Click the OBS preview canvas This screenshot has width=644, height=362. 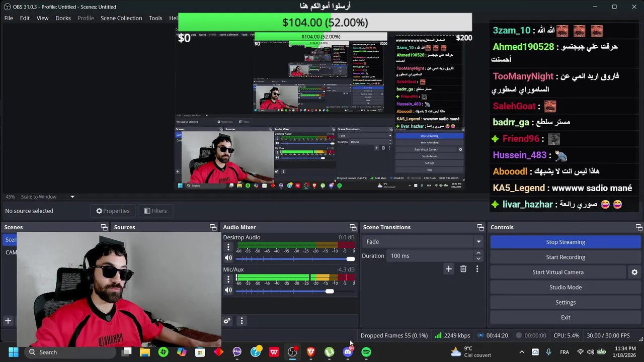[x=319, y=108]
